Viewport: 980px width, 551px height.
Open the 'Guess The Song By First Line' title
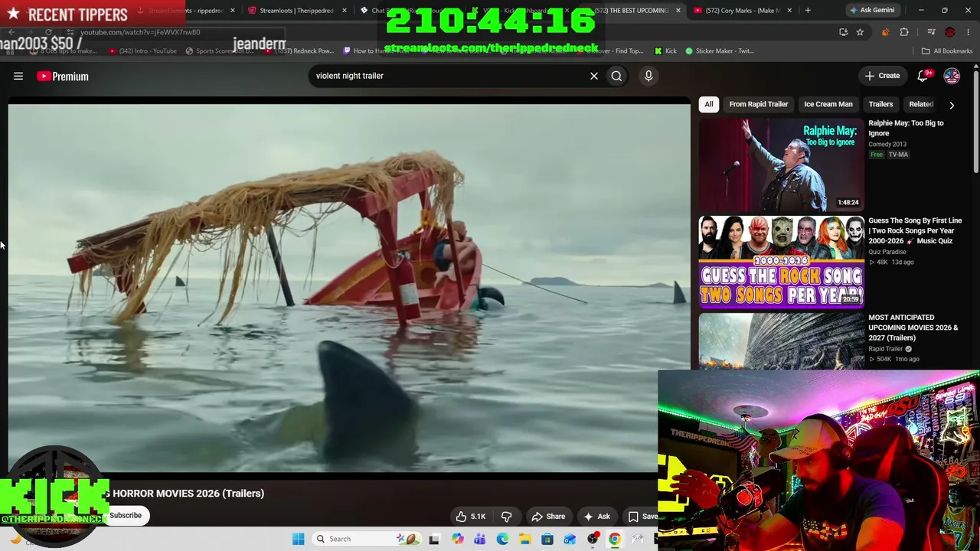[915, 230]
